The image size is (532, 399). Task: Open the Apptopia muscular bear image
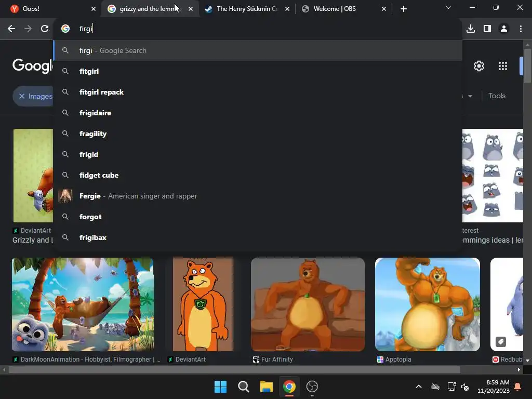point(427,304)
